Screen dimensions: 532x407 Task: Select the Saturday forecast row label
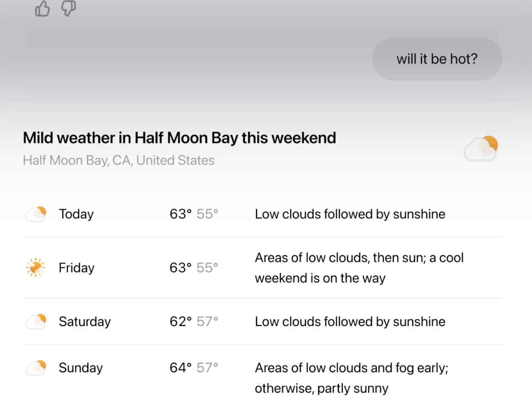pos(85,322)
